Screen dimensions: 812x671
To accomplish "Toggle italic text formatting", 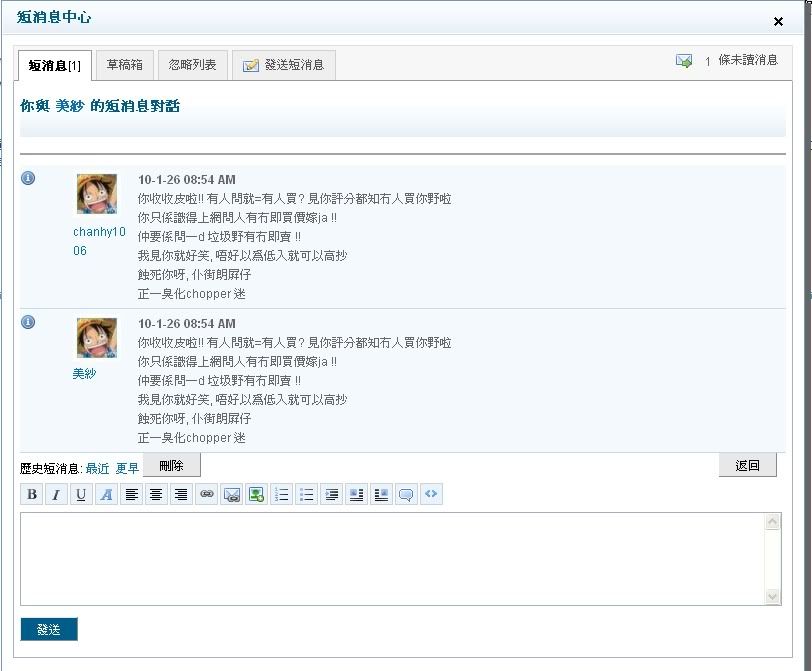I will 56,494.
